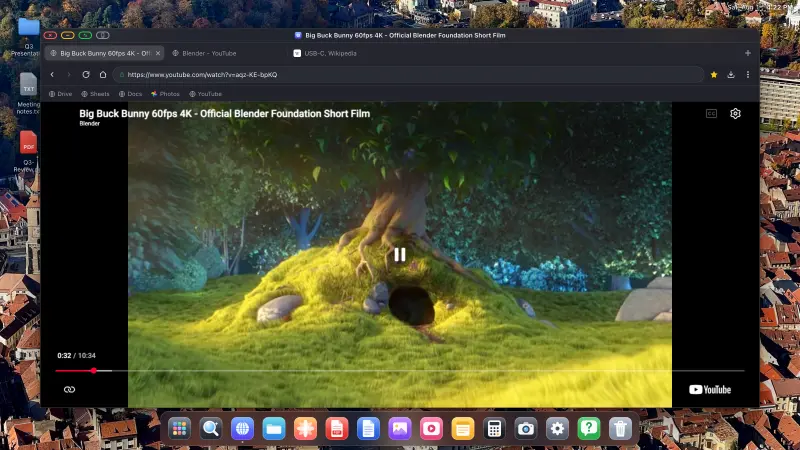Select the Q3 Review PDF file on desktop
Viewport: 800px width, 450px height.
[29, 152]
